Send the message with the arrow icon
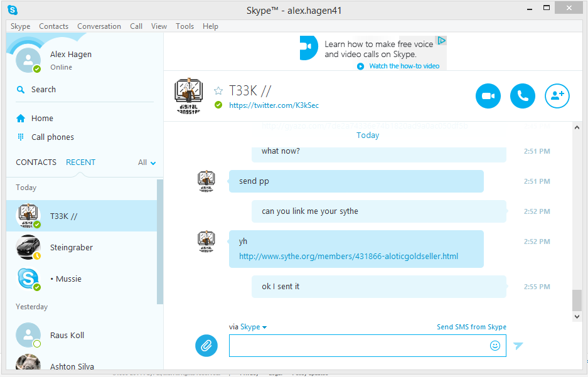The image size is (588, 377). coord(518,346)
